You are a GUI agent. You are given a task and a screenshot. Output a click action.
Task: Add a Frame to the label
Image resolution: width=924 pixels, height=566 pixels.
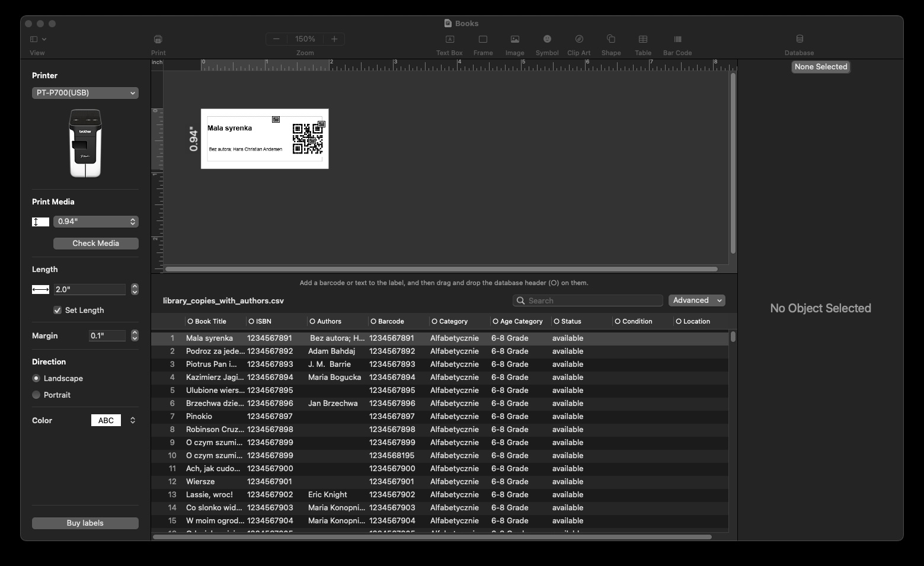pos(483,39)
